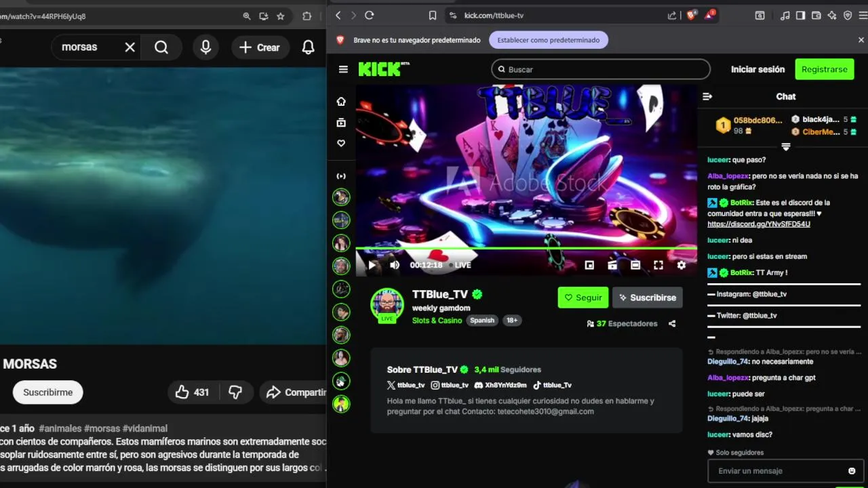Star-bookmark the YouTube page in the left browser
Image resolution: width=868 pixels, height=488 pixels.
281,16
